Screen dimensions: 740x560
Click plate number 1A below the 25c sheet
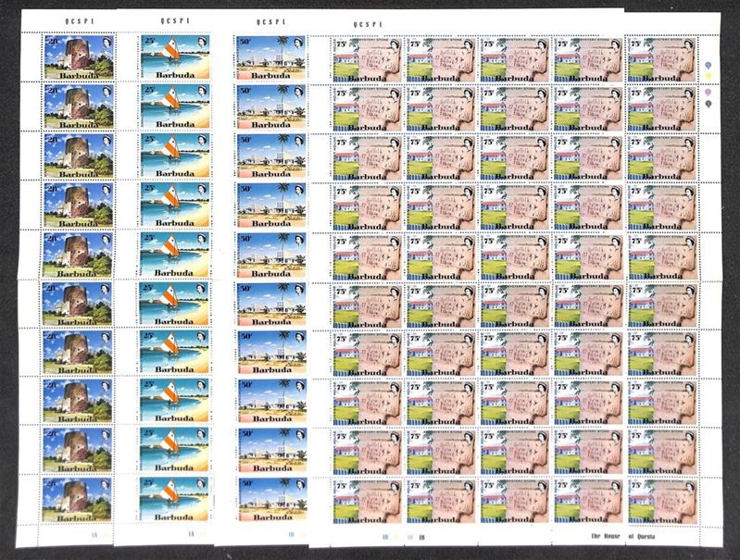[191, 534]
